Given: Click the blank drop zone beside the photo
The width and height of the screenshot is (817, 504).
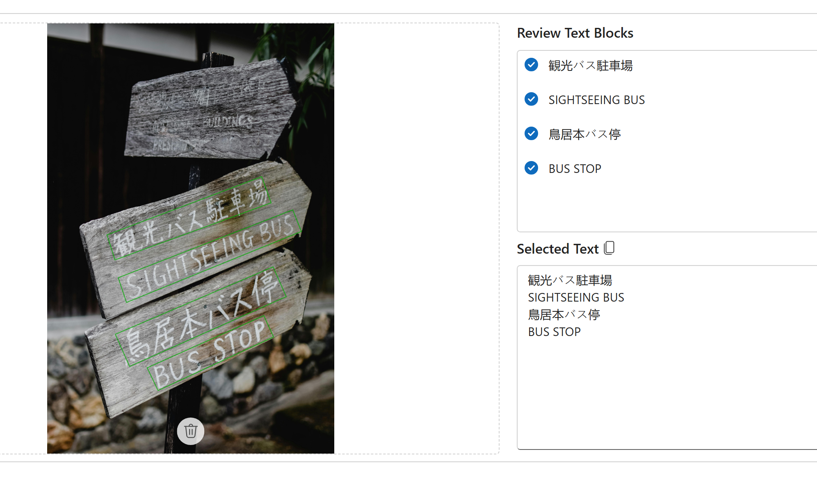Looking at the screenshot, I should coord(416,238).
